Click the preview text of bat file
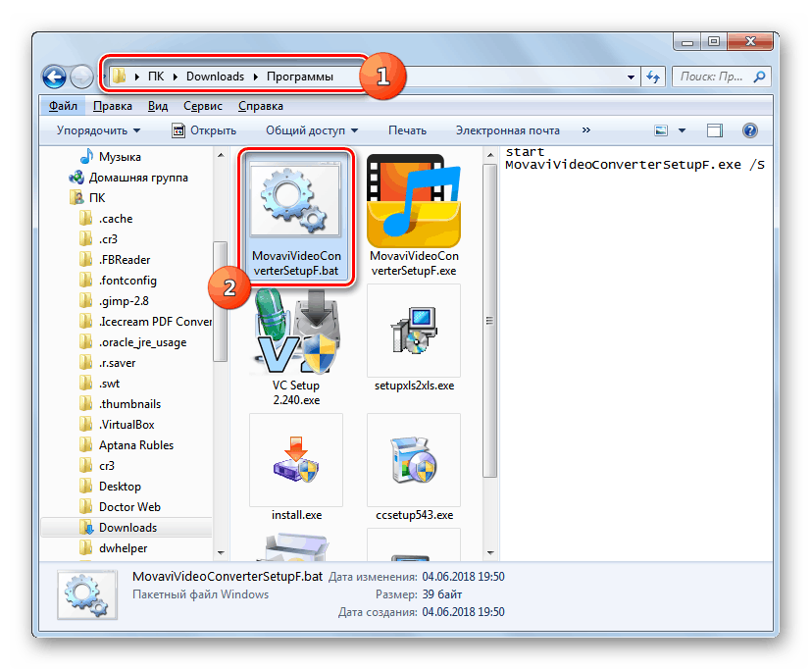 (x=634, y=159)
